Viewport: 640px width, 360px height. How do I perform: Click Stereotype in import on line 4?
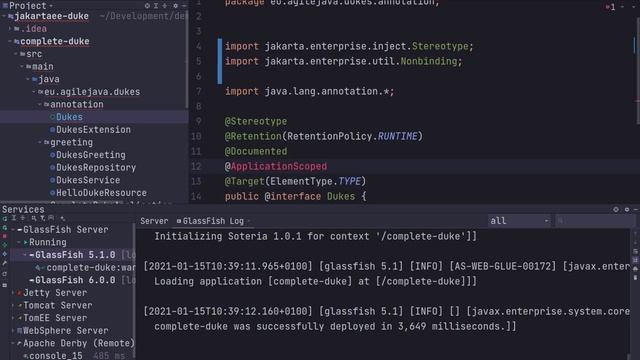click(440, 46)
